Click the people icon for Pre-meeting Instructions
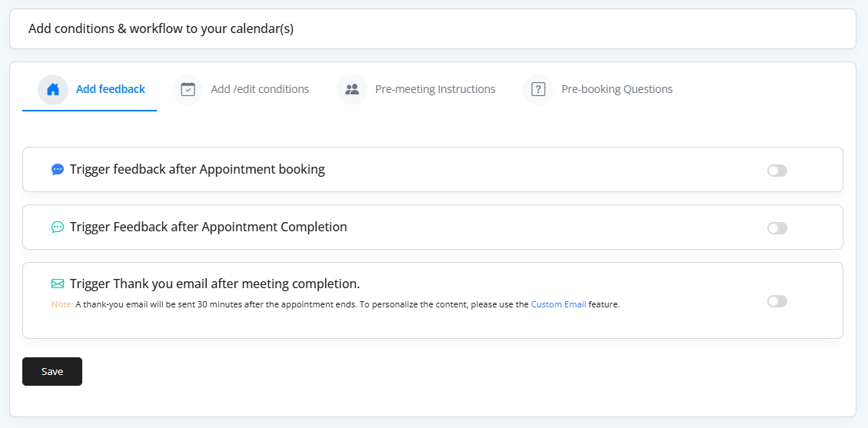Image resolution: width=868 pixels, height=428 pixels. pos(352,89)
